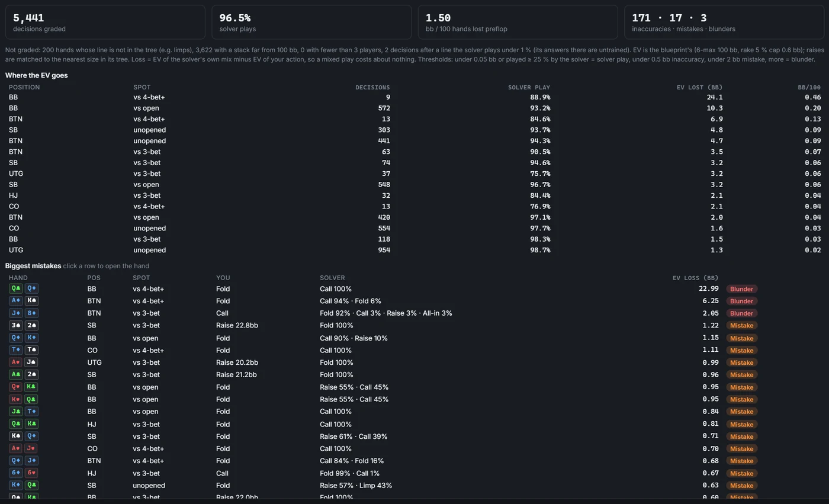Click the EV LOST (BB) column header
Image resolution: width=829 pixels, height=504 pixels.
(699, 87)
